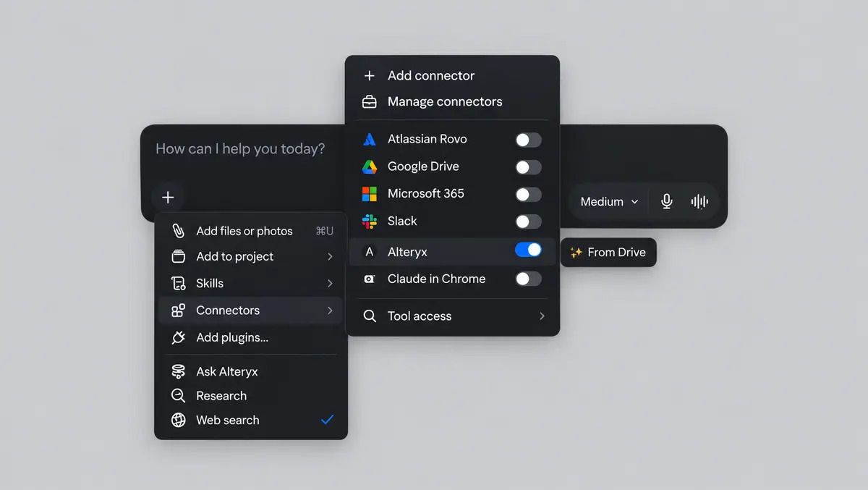Click the Claude in Chrome icon
Image resolution: width=868 pixels, height=490 pixels.
[x=369, y=279]
